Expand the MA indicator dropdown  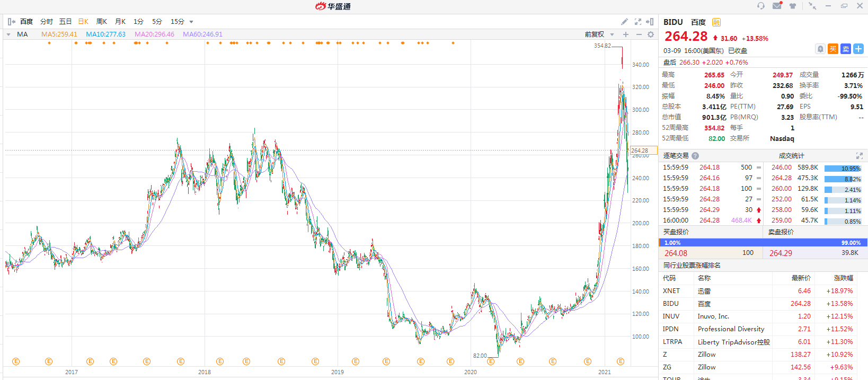[8, 34]
